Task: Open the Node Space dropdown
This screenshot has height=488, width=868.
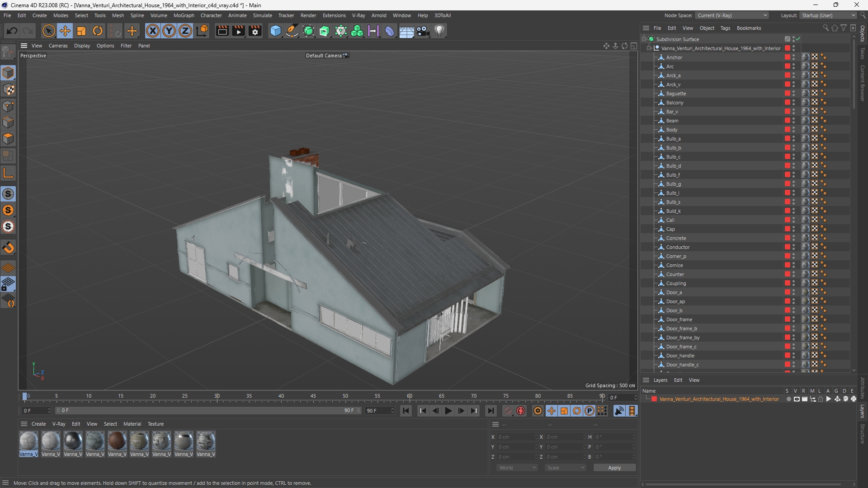Action: click(x=732, y=15)
